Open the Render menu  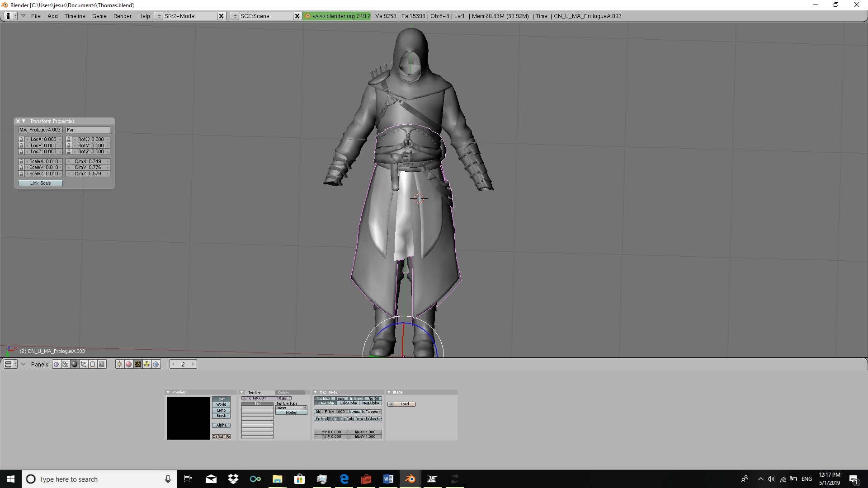[x=122, y=16]
